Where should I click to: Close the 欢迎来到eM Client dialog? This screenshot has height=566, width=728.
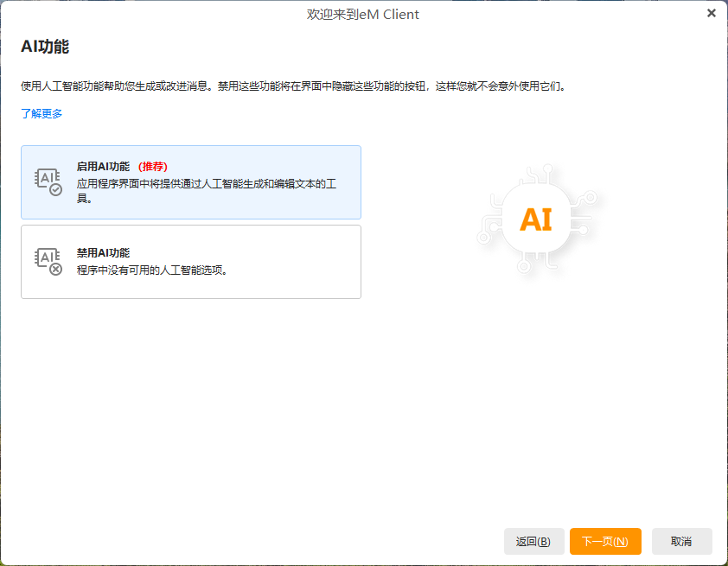click(712, 14)
